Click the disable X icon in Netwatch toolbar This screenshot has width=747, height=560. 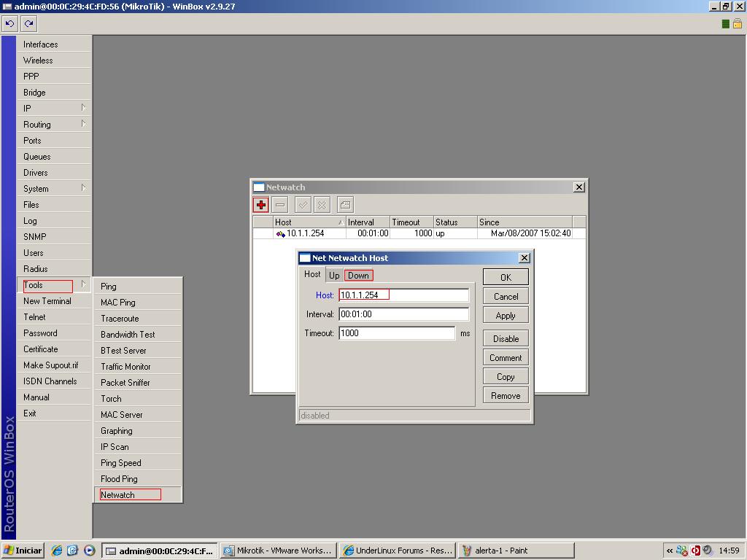(x=322, y=205)
